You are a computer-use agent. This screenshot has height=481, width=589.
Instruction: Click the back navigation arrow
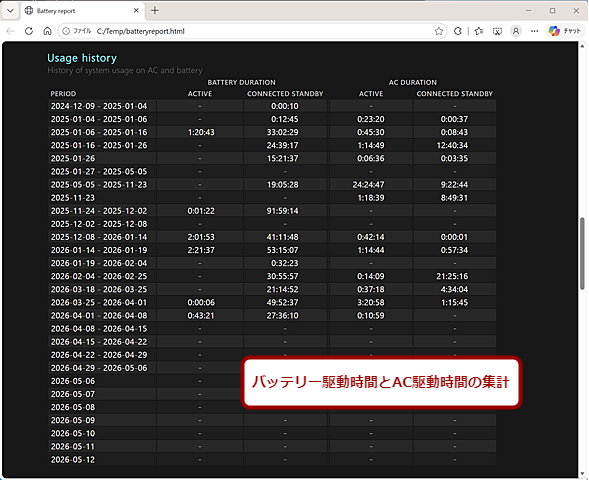(10, 31)
